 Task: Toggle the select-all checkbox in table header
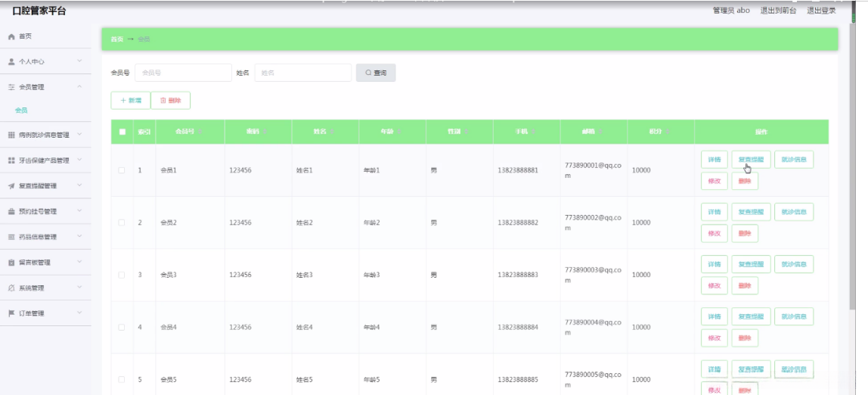122,132
